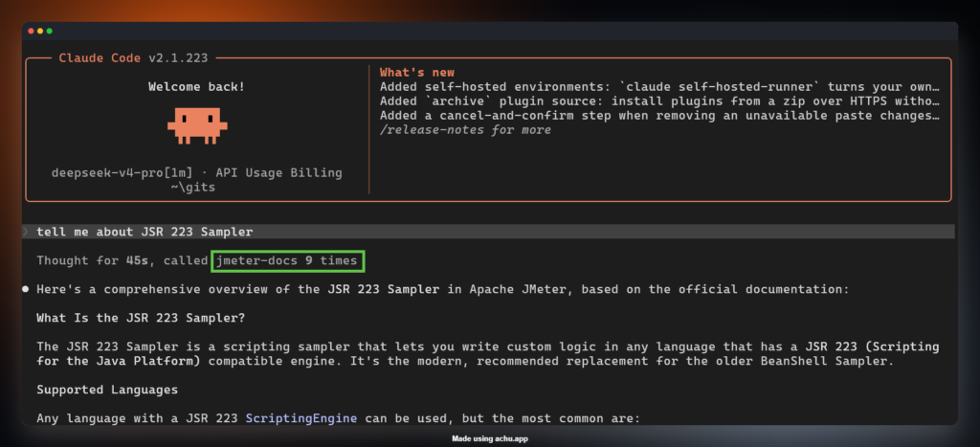Click the prompt chevron before the query

[26, 232]
